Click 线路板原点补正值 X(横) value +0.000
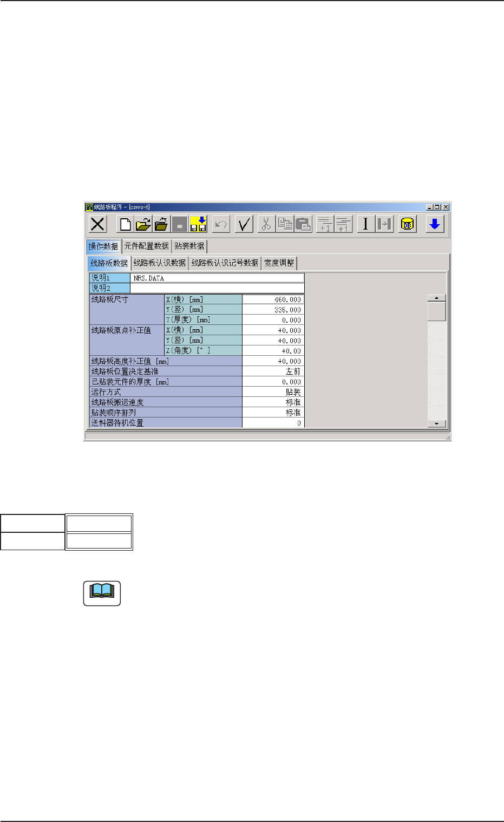 pos(273,330)
